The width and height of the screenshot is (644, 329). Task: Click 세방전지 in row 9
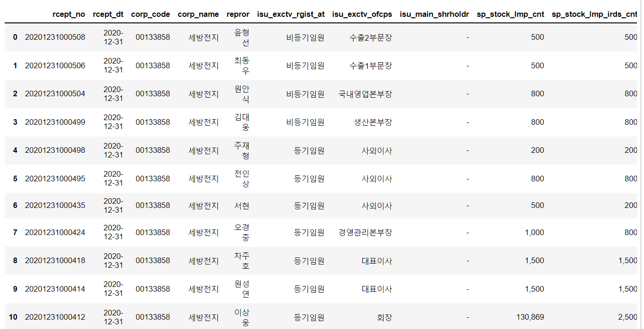tap(203, 289)
